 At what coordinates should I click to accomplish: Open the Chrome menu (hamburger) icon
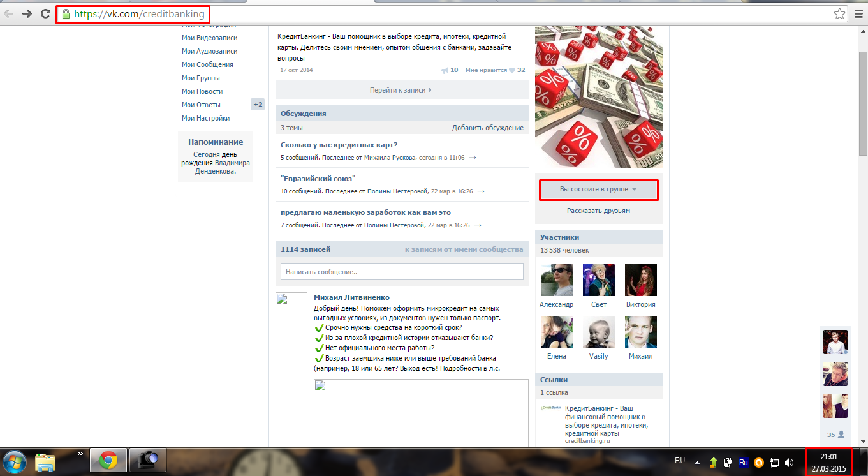point(858,13)
